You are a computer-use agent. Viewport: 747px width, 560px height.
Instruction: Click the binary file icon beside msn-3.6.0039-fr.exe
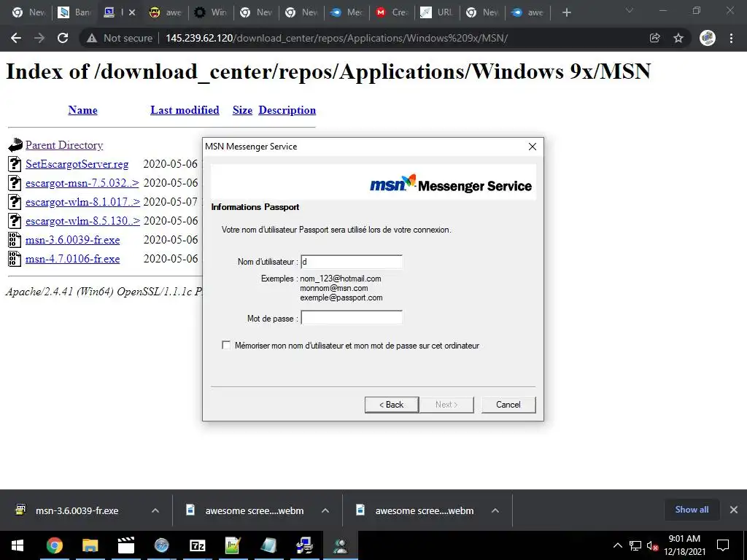click(15, 240)
